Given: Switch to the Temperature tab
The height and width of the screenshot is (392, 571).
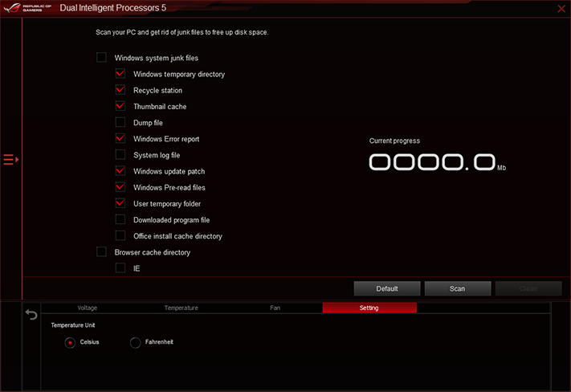Looking at the screenshot, I should [181, 308].
